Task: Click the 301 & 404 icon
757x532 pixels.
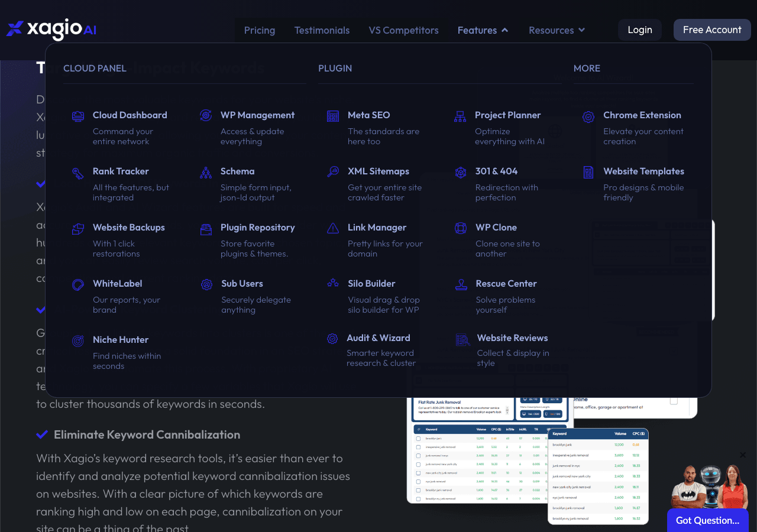Action: point(461,173)
